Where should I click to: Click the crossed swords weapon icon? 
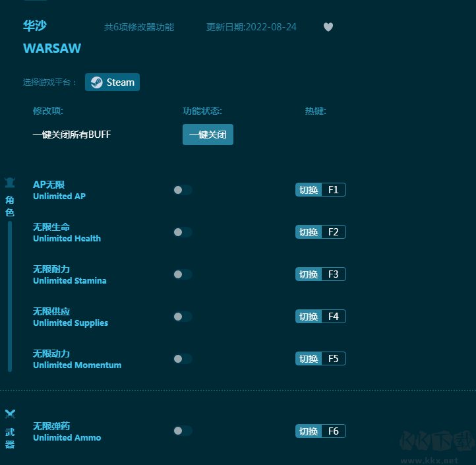(x=10, y=414)
